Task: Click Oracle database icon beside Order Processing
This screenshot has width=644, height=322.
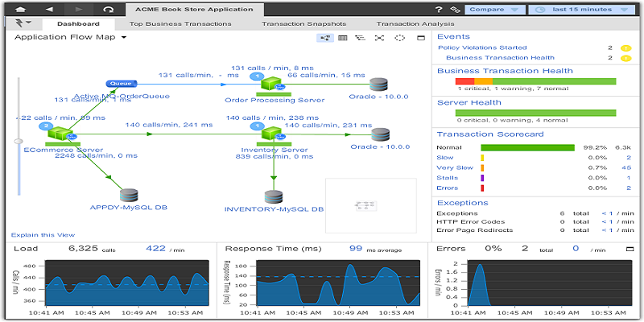Action: (378, 85)
